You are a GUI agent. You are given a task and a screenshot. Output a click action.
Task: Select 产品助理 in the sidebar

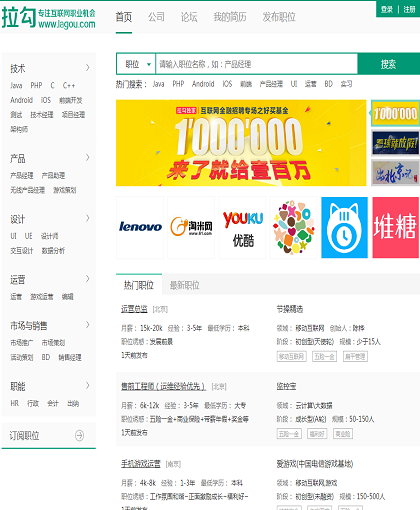point(53,175)
